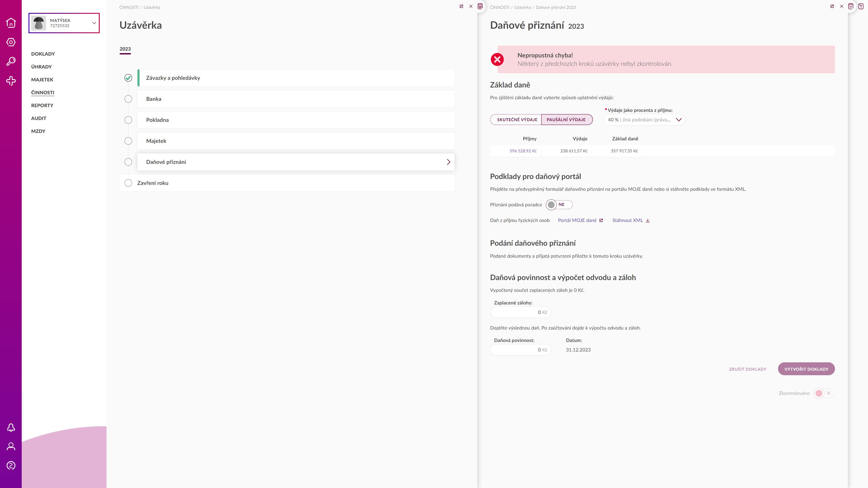Screen dimensions: 868x488
Task: Open notifications bell icon
Action: click(x=11, y=427)
